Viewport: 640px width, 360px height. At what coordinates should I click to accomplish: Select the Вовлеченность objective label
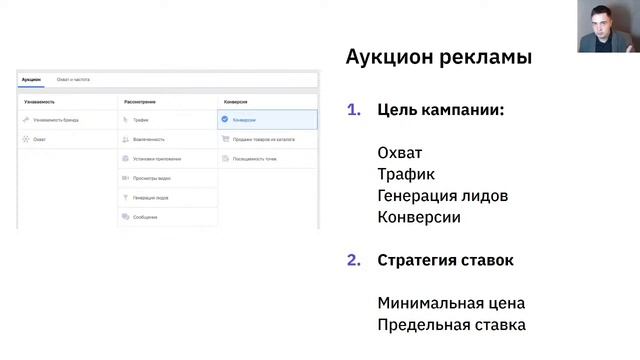149,140
